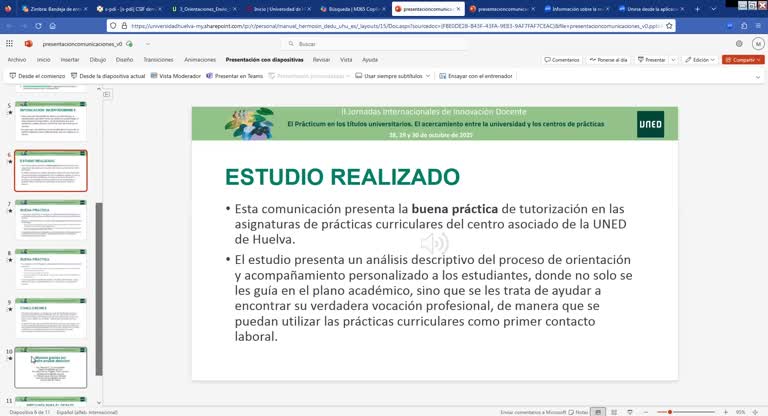This screenshot has height=416, width=768.
Task: Switch to the Revisar tab
Action: (x=321, y=60)
